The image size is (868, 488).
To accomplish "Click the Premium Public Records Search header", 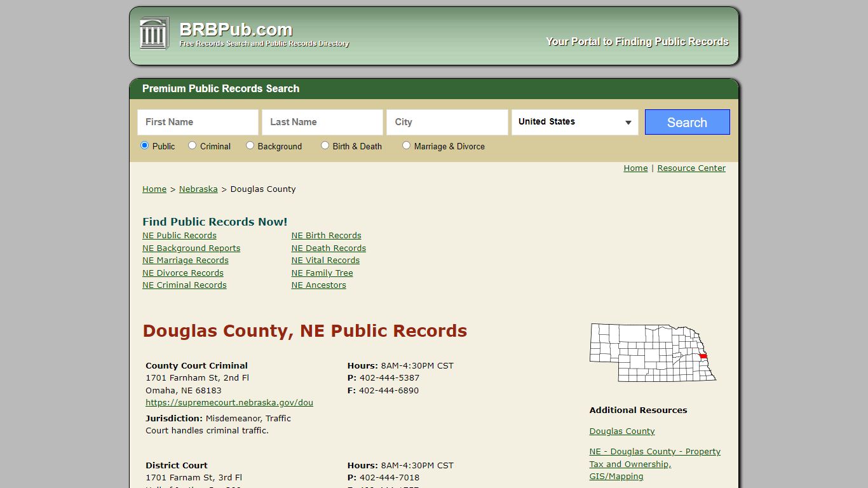I will [220, 89].
